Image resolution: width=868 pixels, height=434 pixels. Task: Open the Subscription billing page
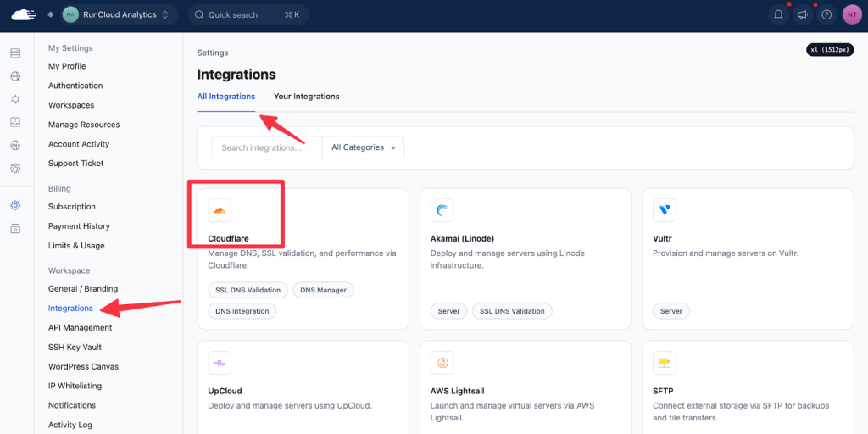click(72, 207)
